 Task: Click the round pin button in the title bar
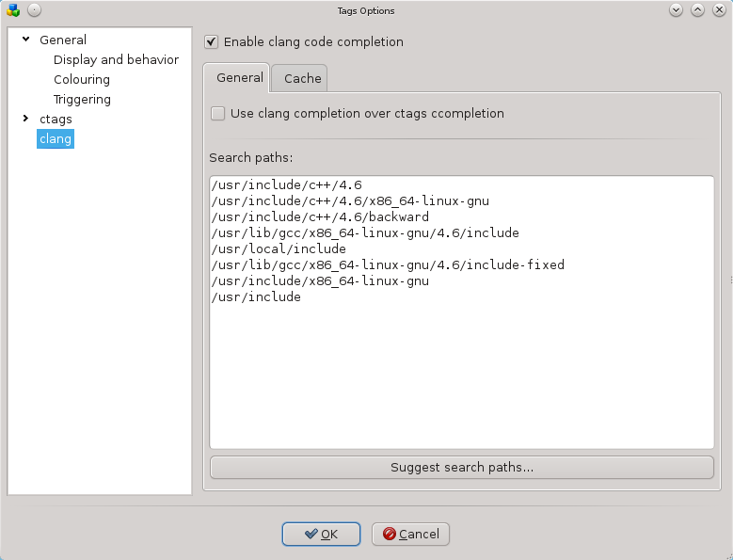coord(34,9)
